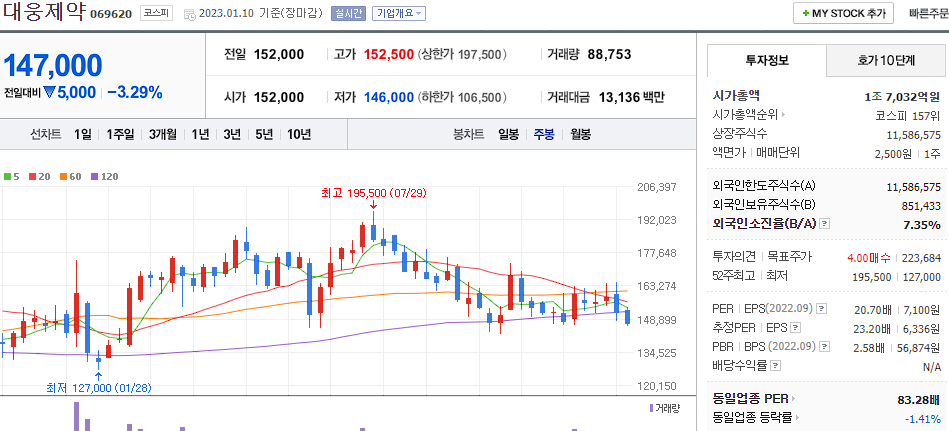Click the 하한가 106,500 lower limit text
949x431 pixels.
pos(462,97)
